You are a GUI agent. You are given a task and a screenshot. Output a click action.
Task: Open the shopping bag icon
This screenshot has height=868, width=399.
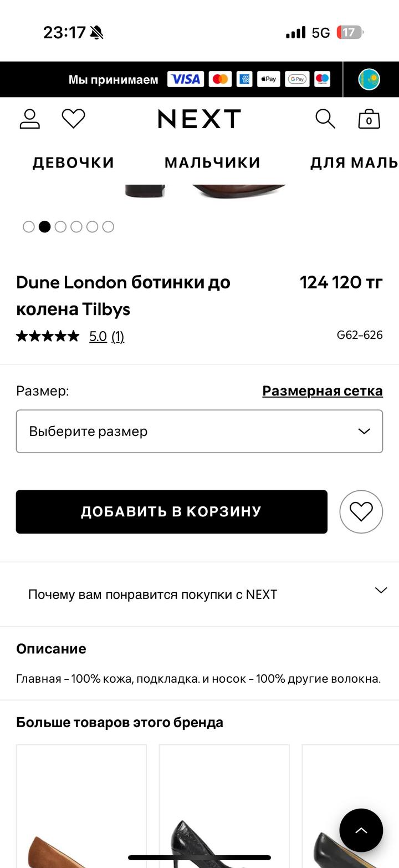point(369,119)
